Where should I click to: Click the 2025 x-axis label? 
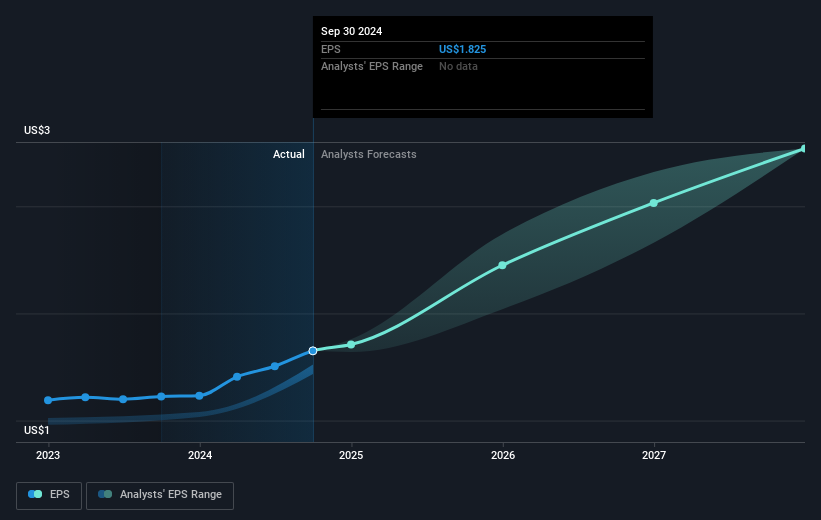point(351,455)
